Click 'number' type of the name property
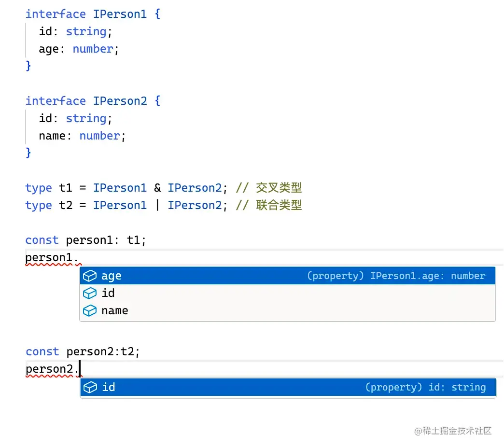 pyautogui.click(x=99, y=136)
